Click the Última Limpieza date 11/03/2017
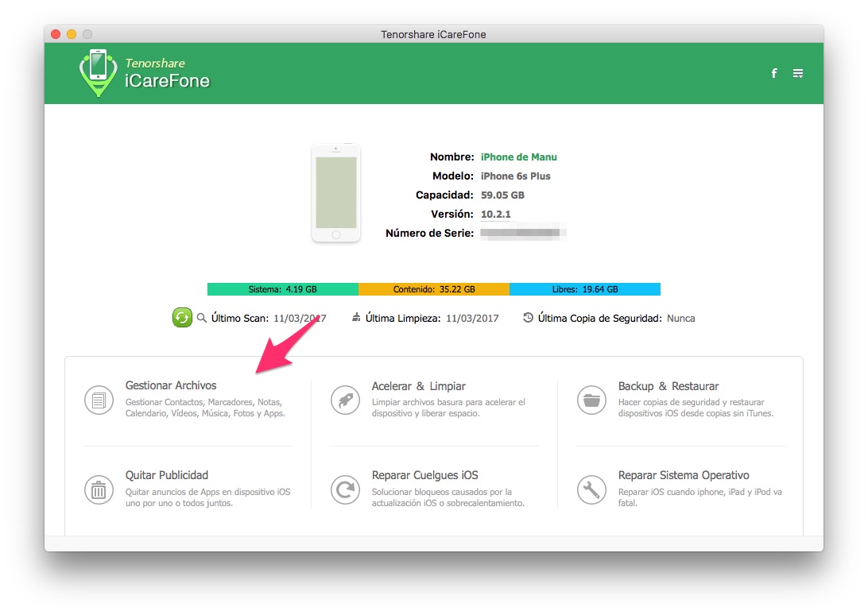868x615 pixels. coord(472,319)
